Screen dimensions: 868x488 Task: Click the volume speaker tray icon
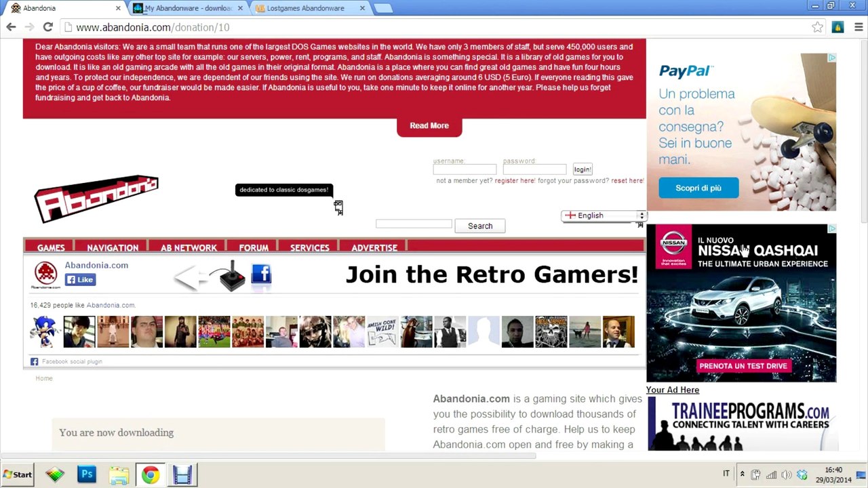coord(787,474)
